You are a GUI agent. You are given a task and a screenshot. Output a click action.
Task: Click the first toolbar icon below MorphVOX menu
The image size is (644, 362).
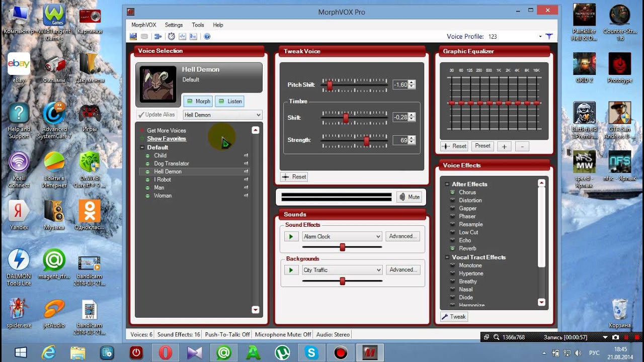click(133, 36)
